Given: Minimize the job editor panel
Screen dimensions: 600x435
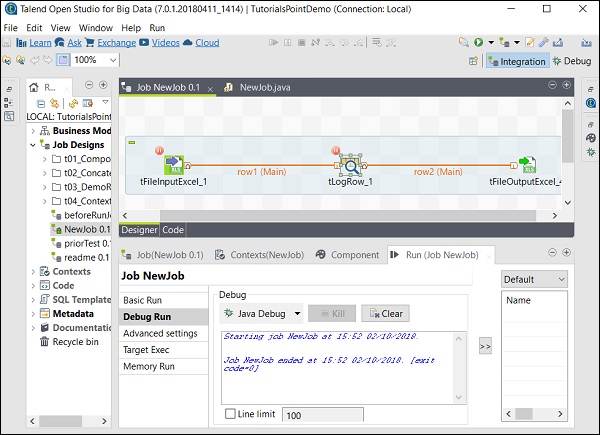Looking at the screenshot, I should click(552, 85).
